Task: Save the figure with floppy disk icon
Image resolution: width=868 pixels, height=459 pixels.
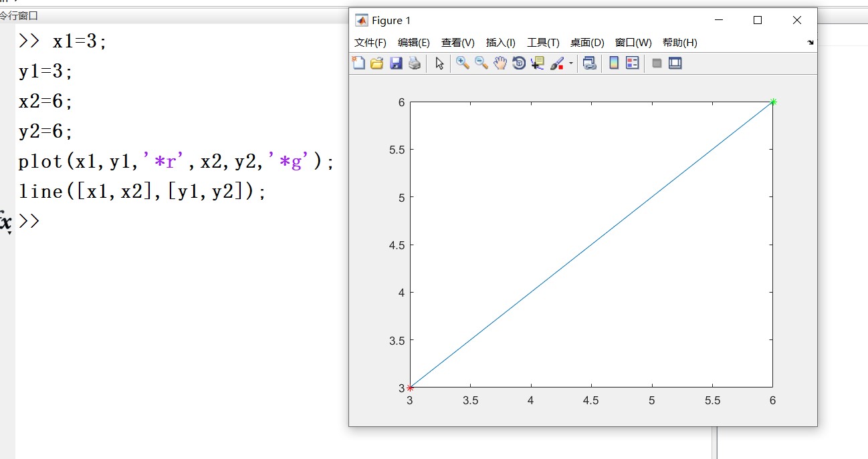Action: tap(396, 63)
